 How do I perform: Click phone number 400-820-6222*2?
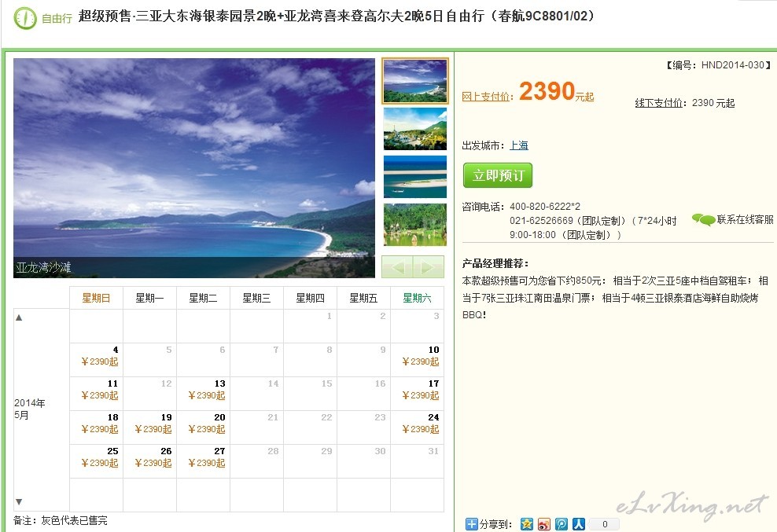[544, 206]
